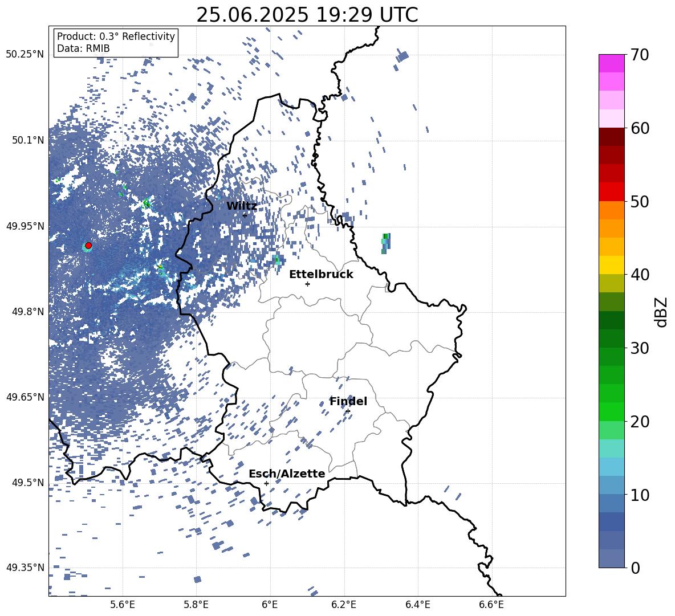Click the 30 tick on colorbar
The height and width of the screenshot is (616, 675).
(x=640, y=348)
